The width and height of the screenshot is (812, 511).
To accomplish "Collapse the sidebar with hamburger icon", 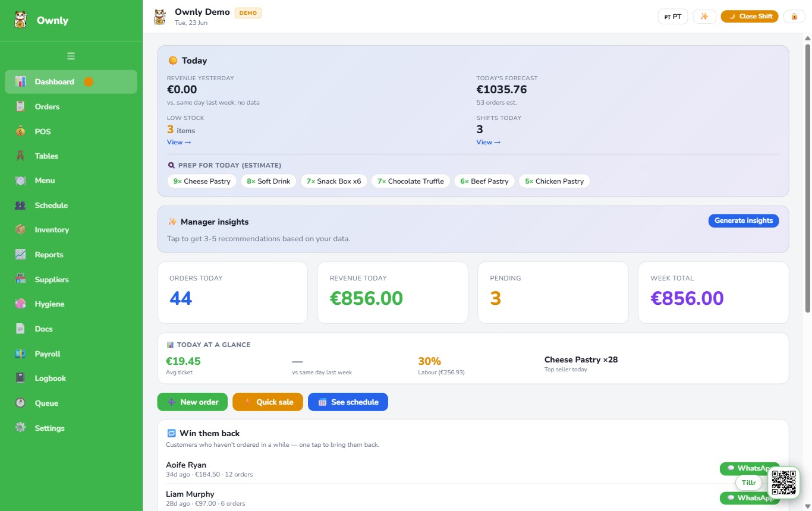I will pyautogui.click(x=71, y=56).
